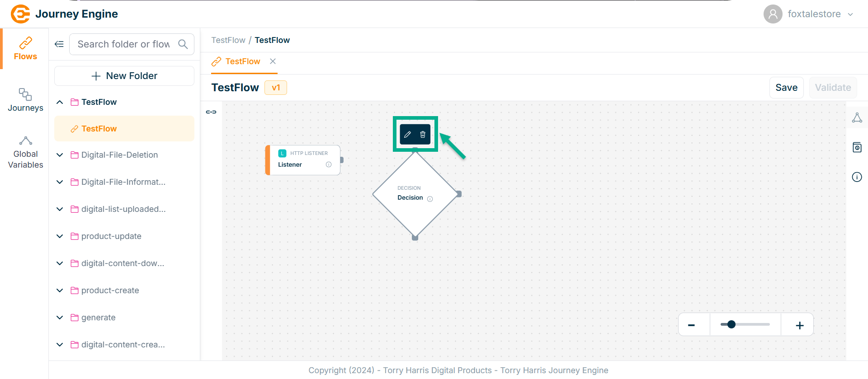Collapse the TestFlow folder
The image size is (868, 379).
click(x=60, y=102)
